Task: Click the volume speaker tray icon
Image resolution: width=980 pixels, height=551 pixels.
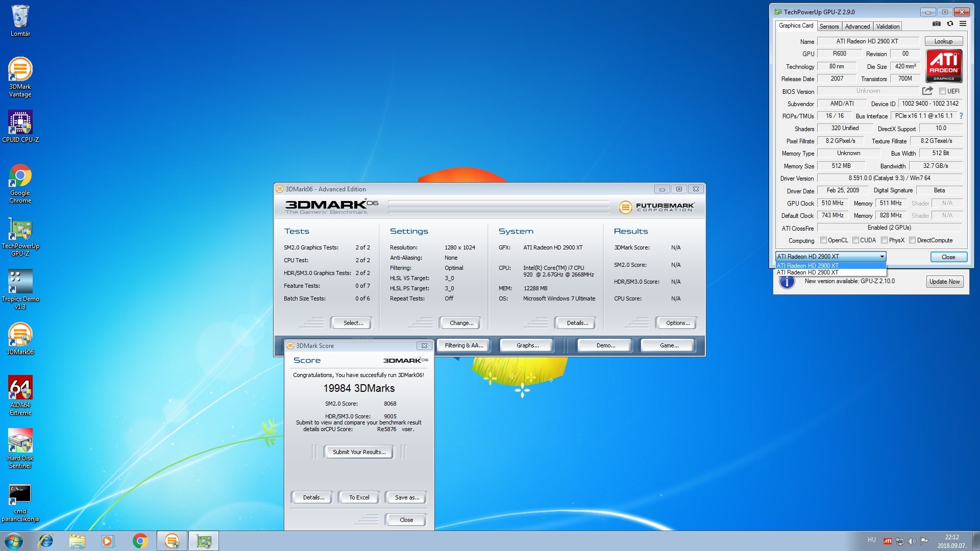Action: click(912, 541)
